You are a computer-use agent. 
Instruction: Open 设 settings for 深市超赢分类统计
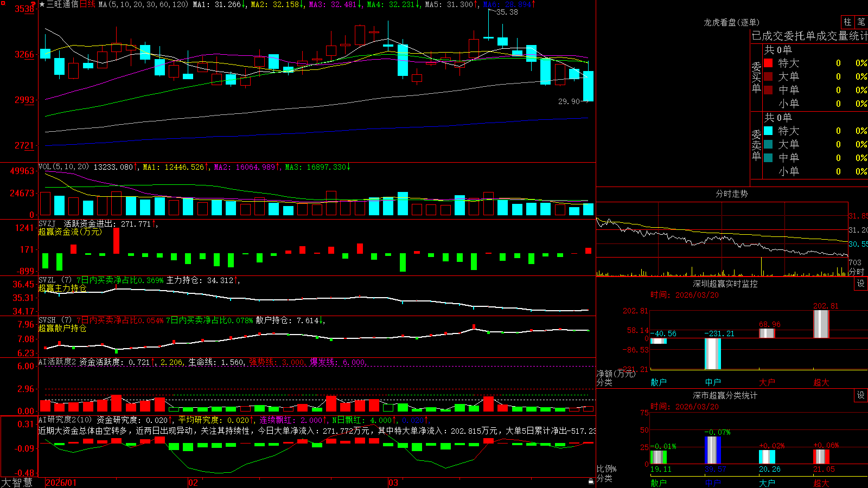coord(861,395)
